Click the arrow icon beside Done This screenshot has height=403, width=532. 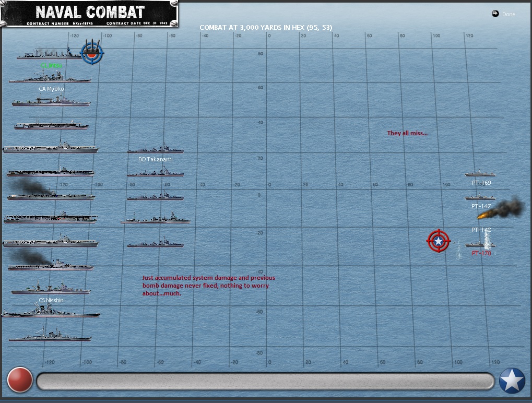click(x=495, y=14)
